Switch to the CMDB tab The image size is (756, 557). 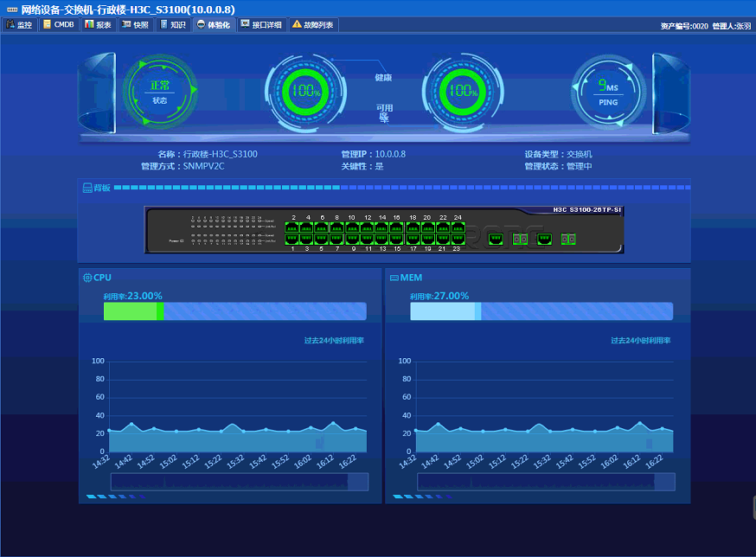pos(58,24)
